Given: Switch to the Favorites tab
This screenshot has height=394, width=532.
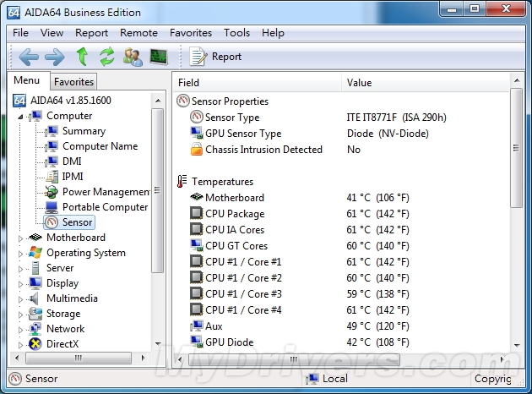Looking at the screenshot, I should pos(73,82).
